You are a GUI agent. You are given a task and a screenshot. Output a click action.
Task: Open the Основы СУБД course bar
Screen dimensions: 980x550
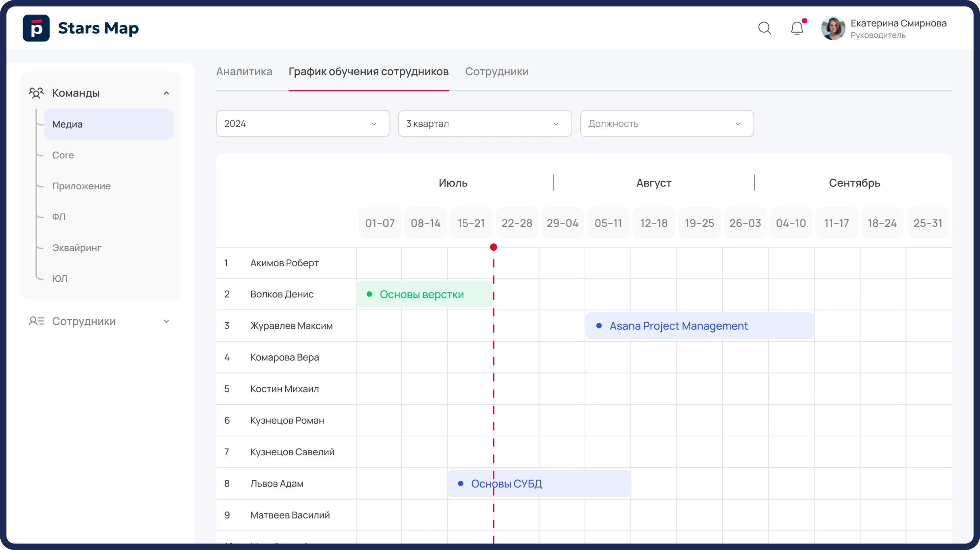click(539, 484)
